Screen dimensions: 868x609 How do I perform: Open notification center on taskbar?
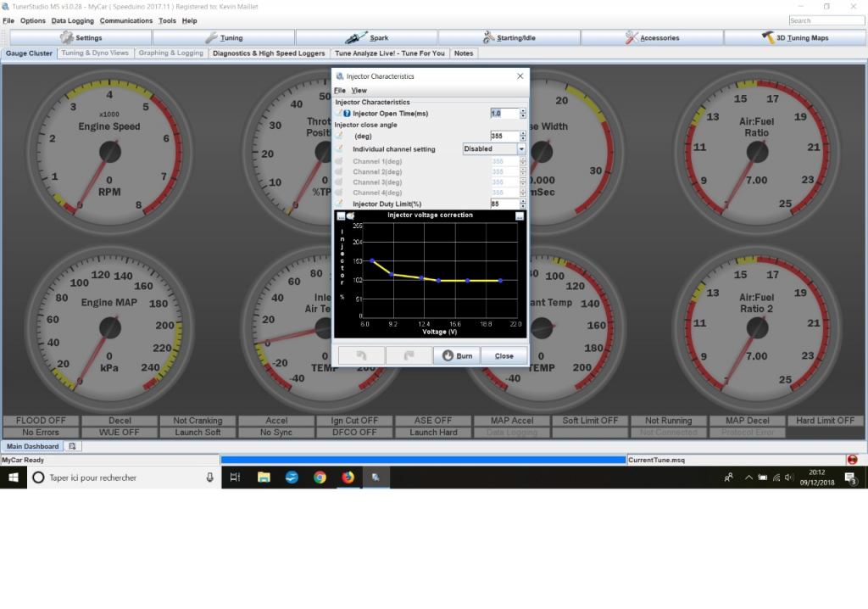(x=851, y=478)
